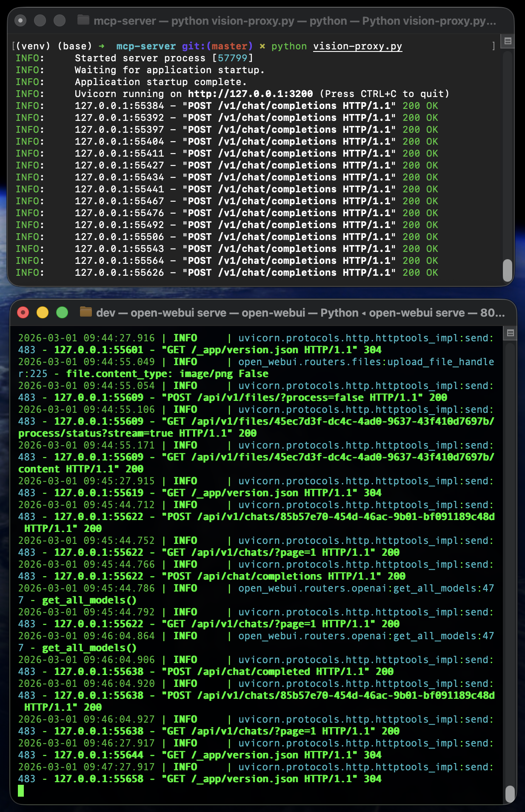
Task: Click the log line with address 127.0.0.1:55467
Action: [x=227, y=201]
